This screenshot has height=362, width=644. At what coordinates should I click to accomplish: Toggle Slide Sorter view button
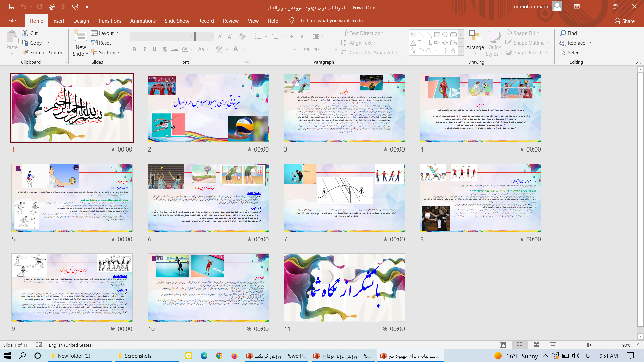tap(520, 345)
